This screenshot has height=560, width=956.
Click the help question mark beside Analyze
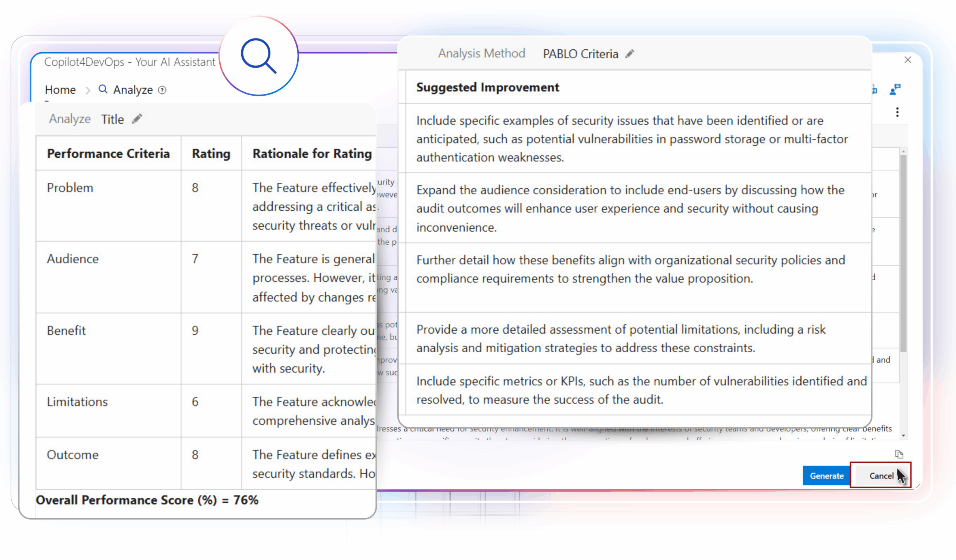coord(162,90)
